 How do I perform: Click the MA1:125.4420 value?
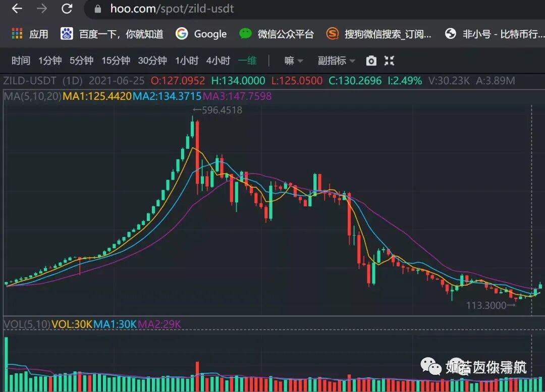click(97, 96)
